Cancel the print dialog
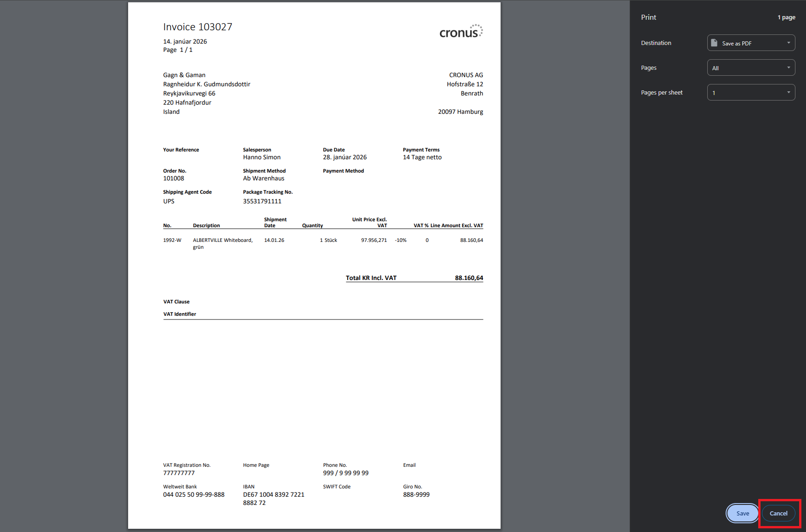The image size is (806, 532). pos(778,513)
